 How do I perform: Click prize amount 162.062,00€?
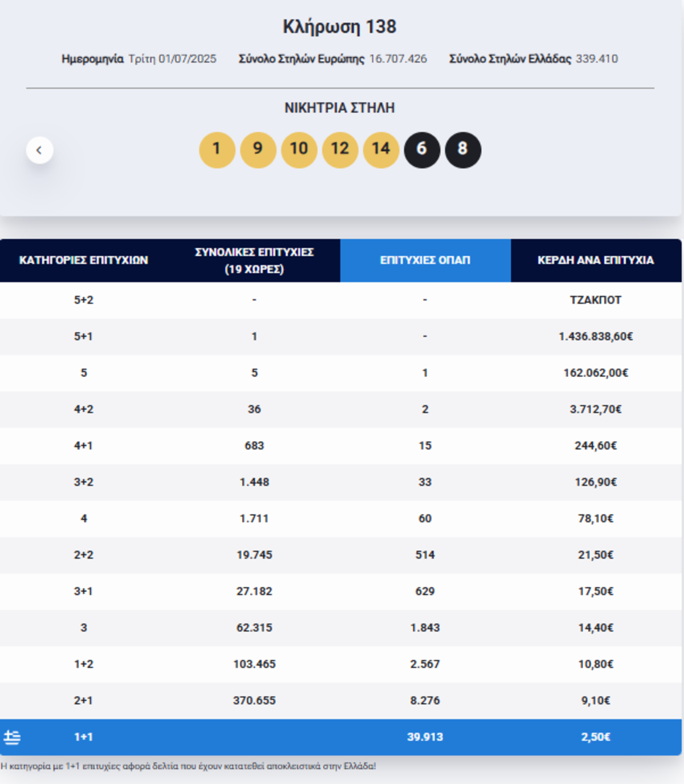[x=596, y=373]
